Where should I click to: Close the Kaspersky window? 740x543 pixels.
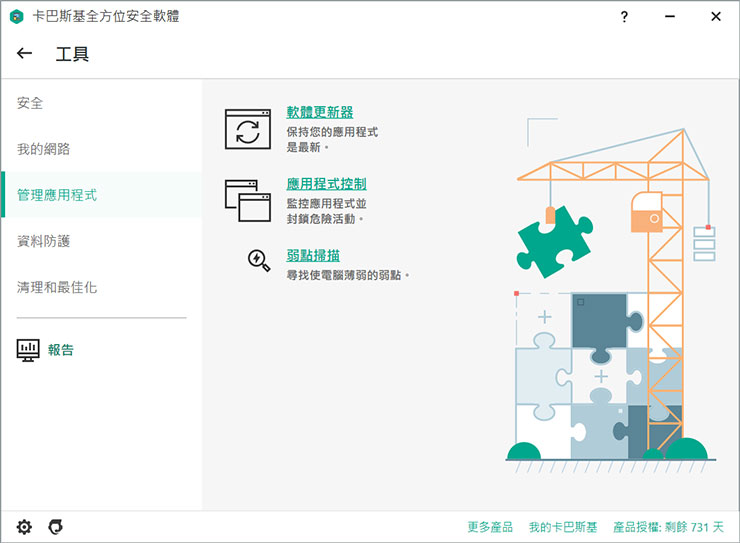pyautogui.click(x=716, y=17)
